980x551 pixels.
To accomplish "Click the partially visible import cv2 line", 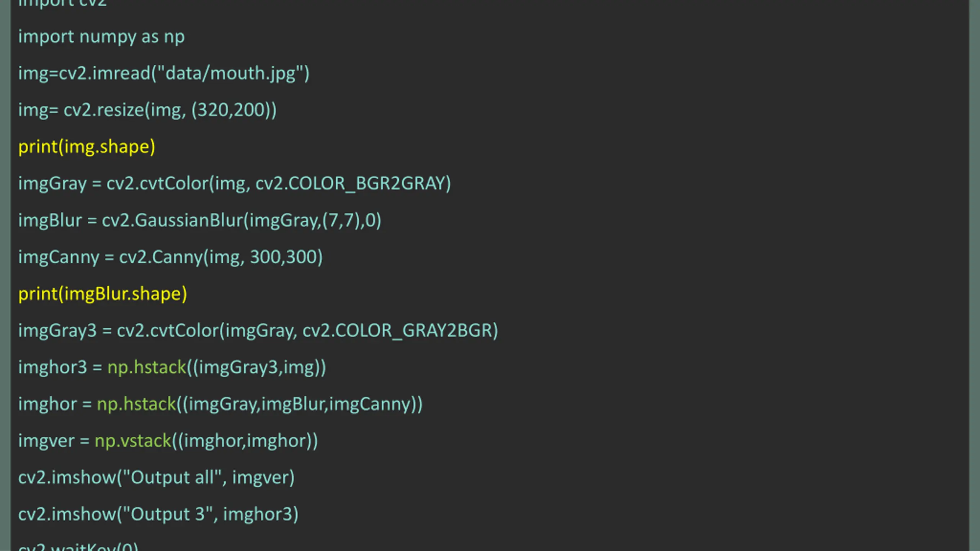I will pos(62,4).
